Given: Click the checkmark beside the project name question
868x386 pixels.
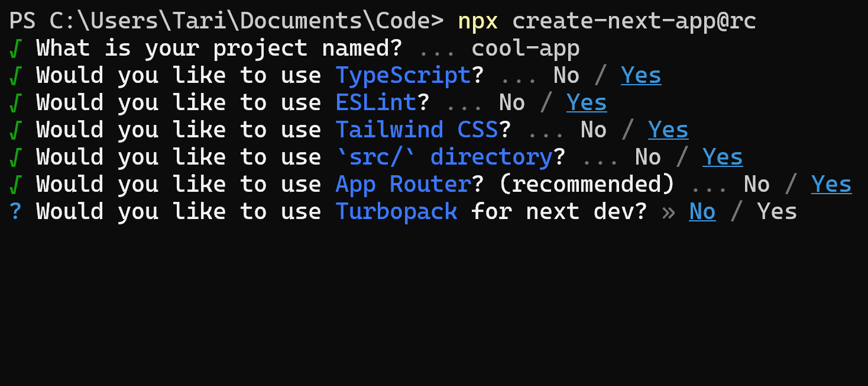Looking at the screenshot, I should [16, 49].
